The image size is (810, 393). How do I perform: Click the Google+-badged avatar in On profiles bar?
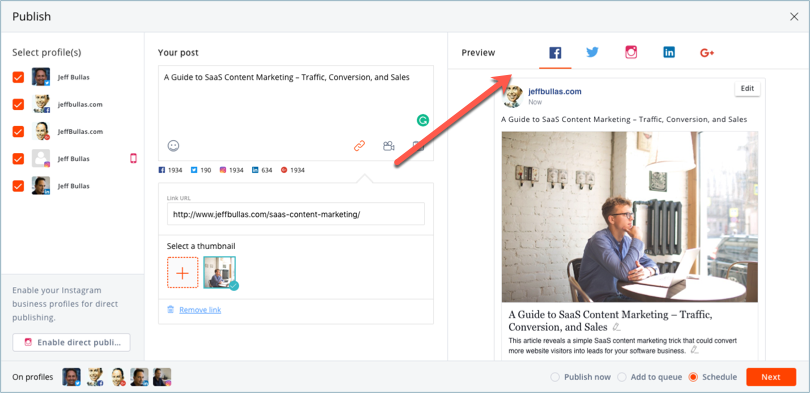click(x=118, y=377)
